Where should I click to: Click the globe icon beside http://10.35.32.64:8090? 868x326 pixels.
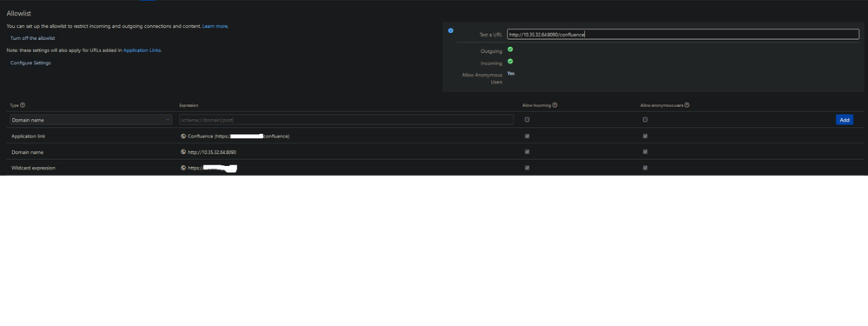183,151
